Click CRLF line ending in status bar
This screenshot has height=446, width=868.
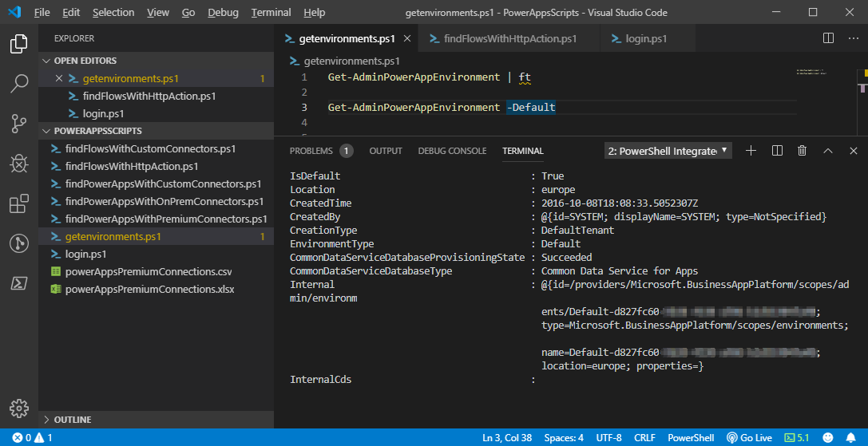pyautogui.click(x=644, y=438)
